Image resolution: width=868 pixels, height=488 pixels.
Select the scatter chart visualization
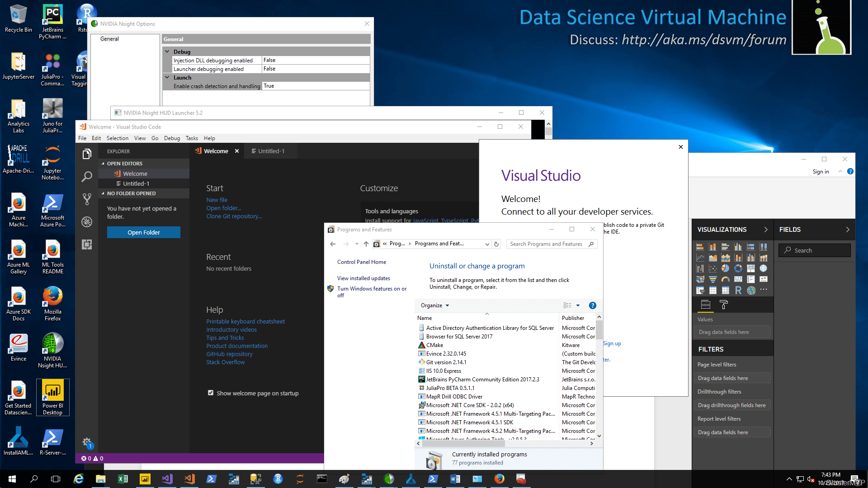point(712,268)
